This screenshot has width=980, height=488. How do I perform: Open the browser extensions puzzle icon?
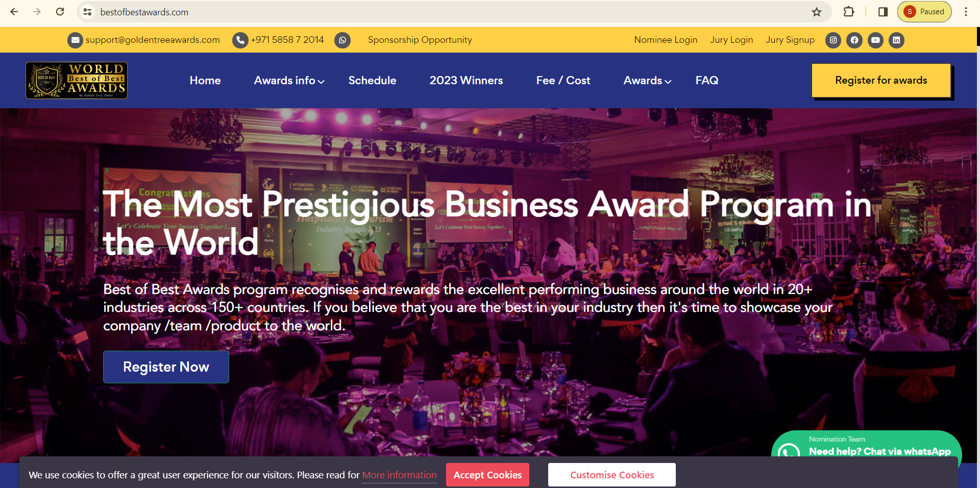849,12
